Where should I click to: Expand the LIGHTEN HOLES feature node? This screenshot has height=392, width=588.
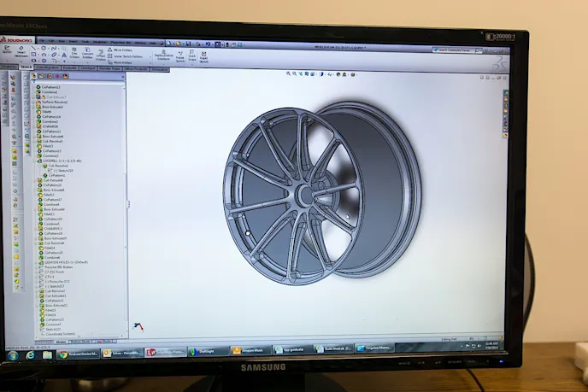[35, 263]
